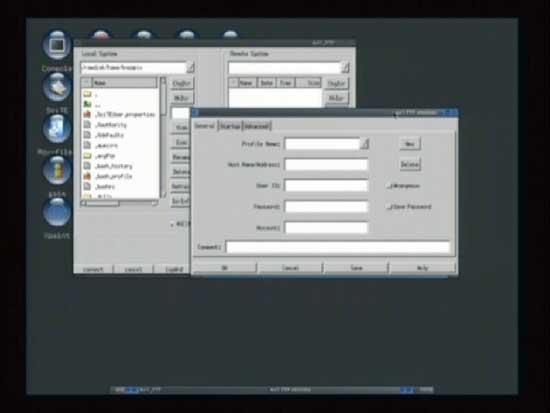Click the Time column header in the remote list

[x=285, y=83]
